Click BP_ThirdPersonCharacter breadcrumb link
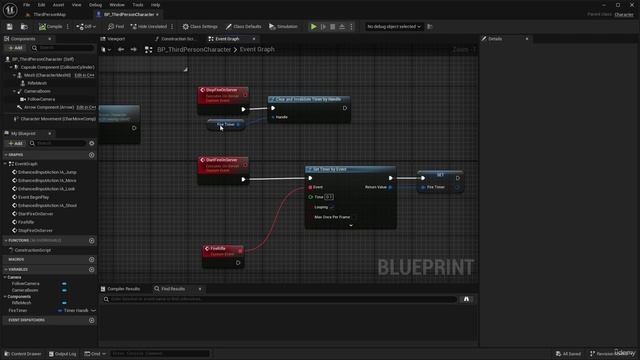 coord(194,49)
